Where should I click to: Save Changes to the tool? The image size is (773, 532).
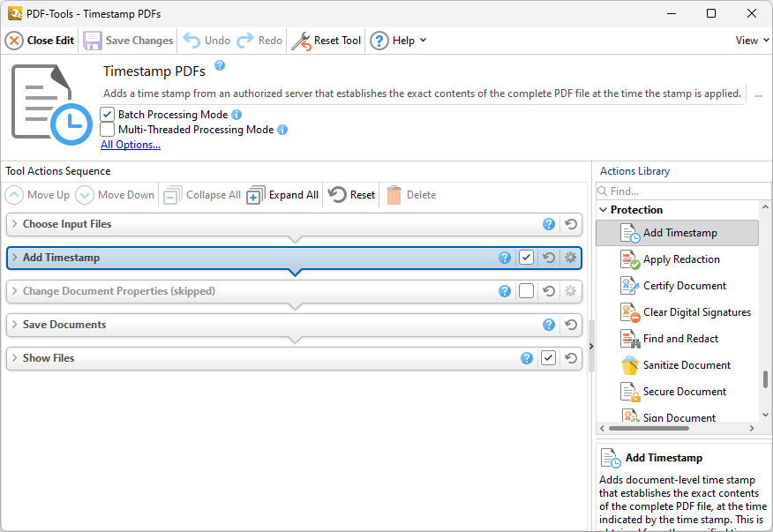(129, 40)
